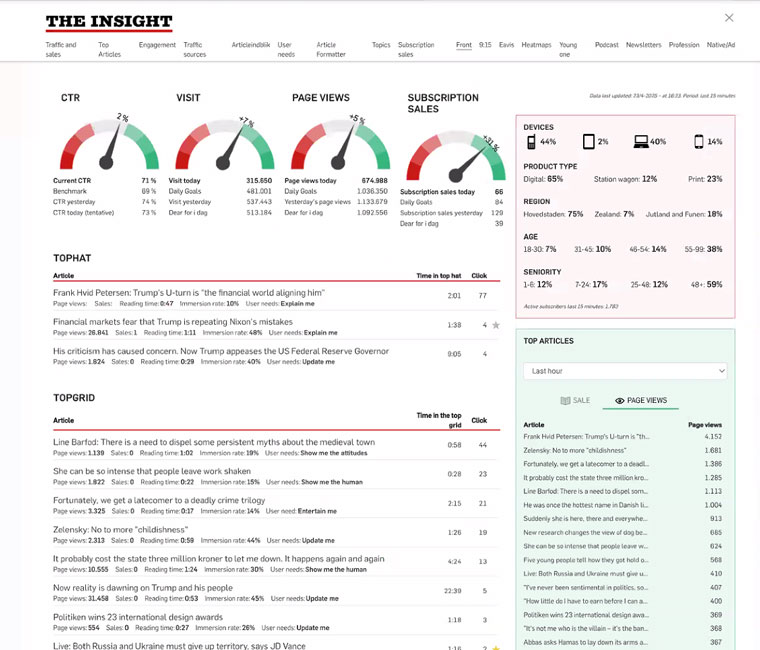Go to the Engagement section
760x650 pixels.
click(x=157, y=45)
